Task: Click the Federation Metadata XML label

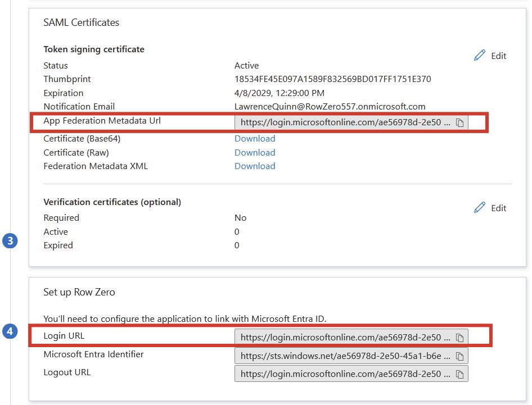Action: tap(96, 166)
